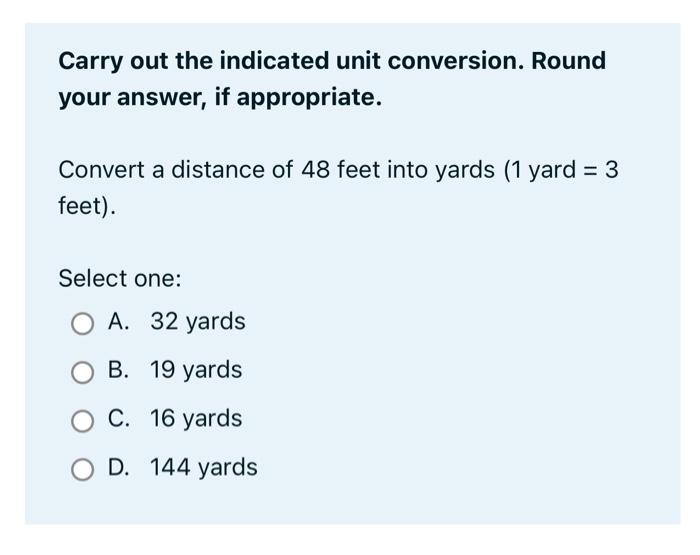Click the '32 yards' answer text

pyautogui.click(x=198, y=321)
